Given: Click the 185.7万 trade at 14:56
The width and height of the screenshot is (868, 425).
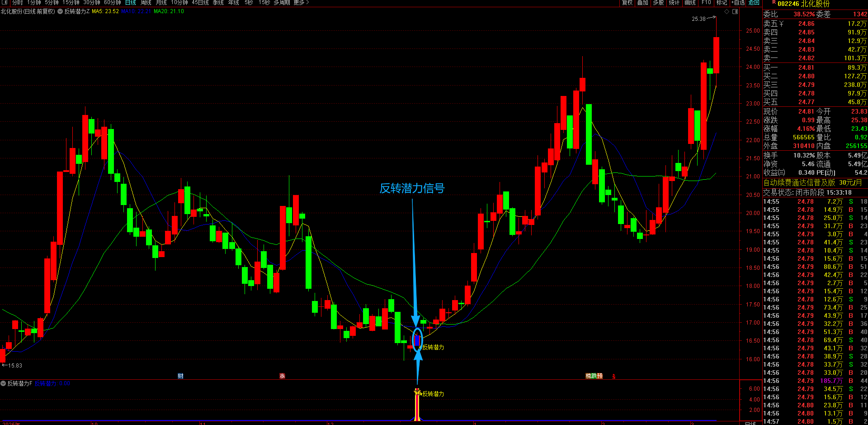Looking at the screenshot, I should (831, 381).
